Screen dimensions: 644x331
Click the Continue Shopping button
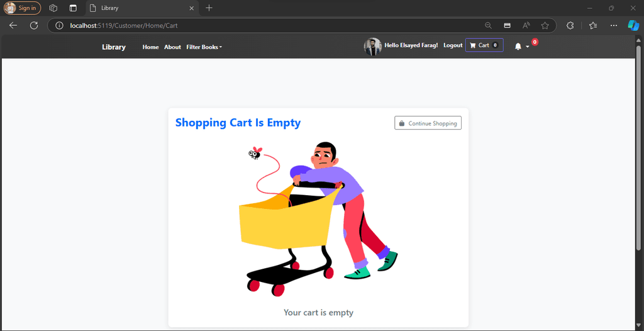pos(428,123)
